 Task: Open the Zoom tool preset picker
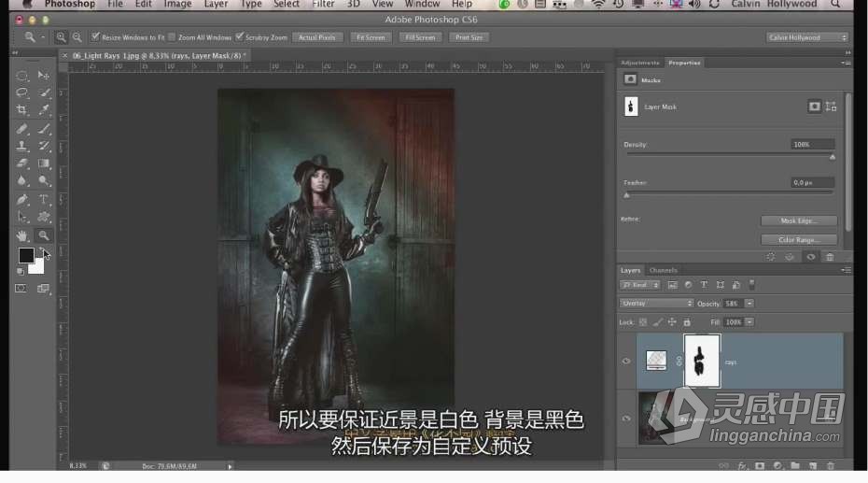[x=34, y=37]
